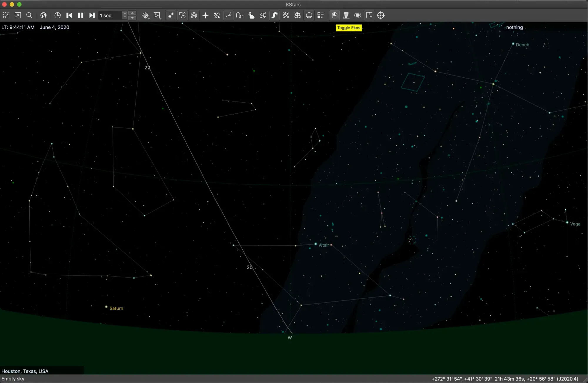Advance one step forward in time

(x=92, y=15)
